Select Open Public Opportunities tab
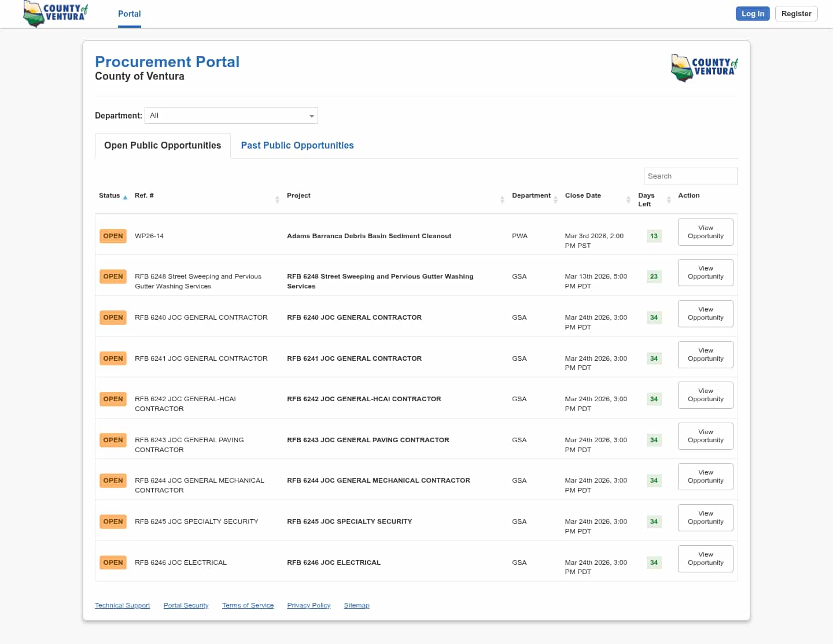The height and width of the screenshot is (644, 833). (163, 146)
